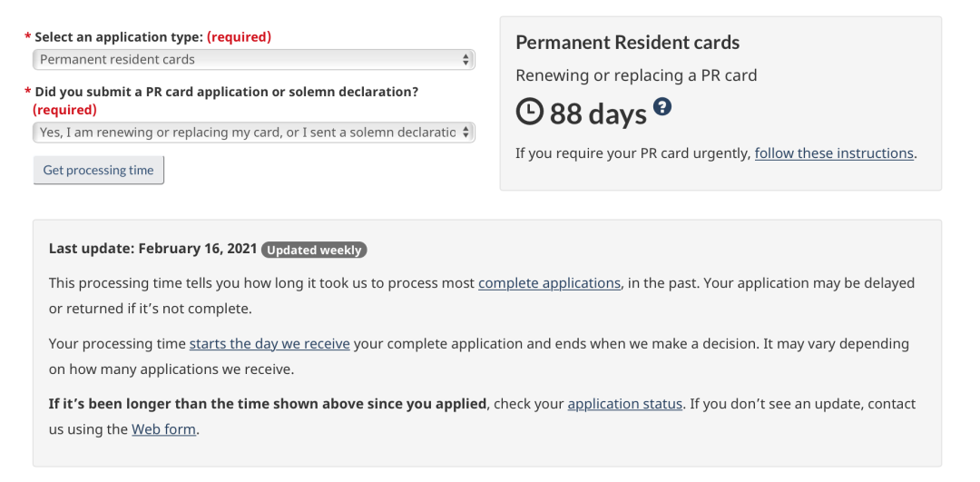The image size is (980, 482).
Task: Click the starts the day we receive link
Action: 269,344
